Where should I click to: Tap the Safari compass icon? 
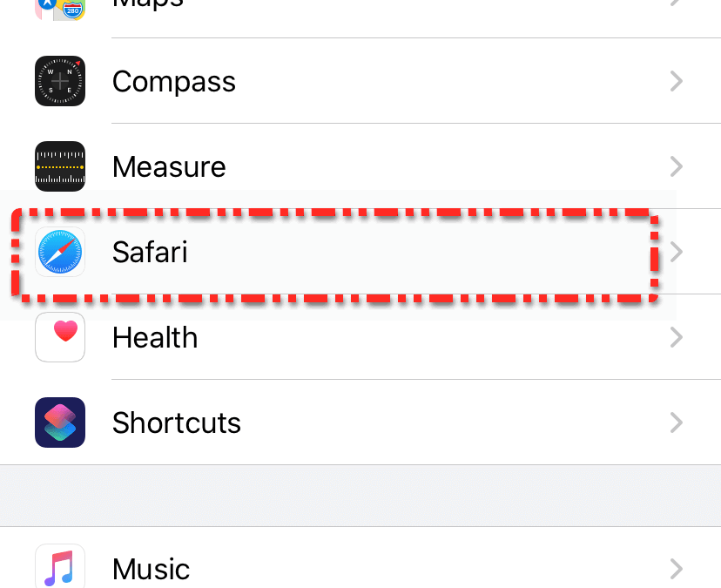(x=60, y=252)
